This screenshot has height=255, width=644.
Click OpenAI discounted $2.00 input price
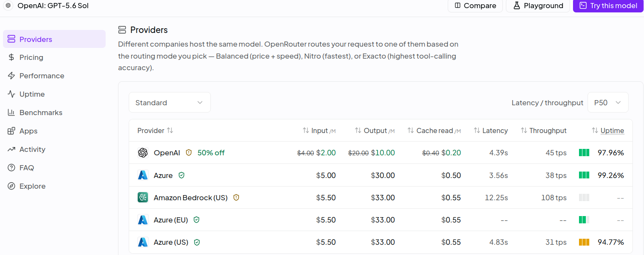coord(326,153)
